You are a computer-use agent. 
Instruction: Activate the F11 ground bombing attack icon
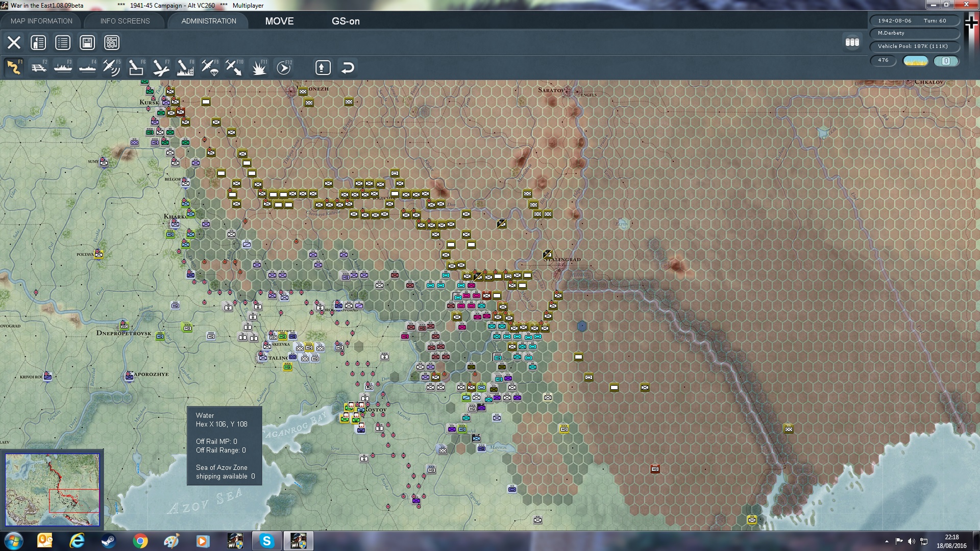[259, 67]
